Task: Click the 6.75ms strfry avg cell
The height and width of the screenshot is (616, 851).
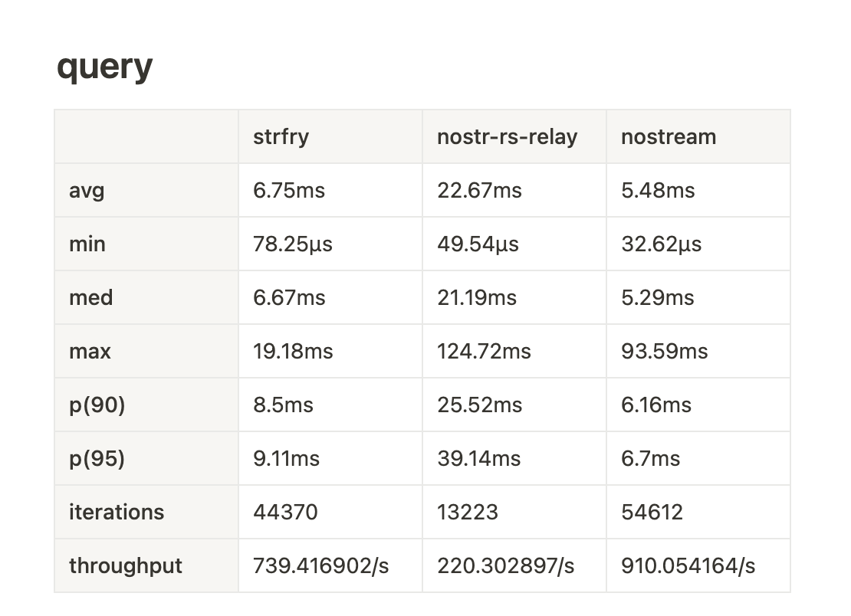Action: (289, 191)
